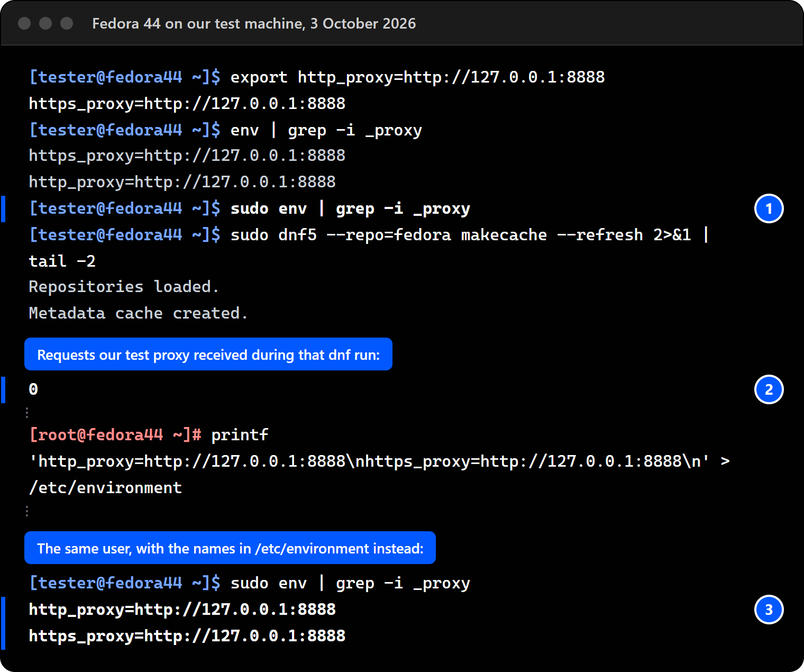Click the "Metadata cache created." output line

[x=138, y=313]
